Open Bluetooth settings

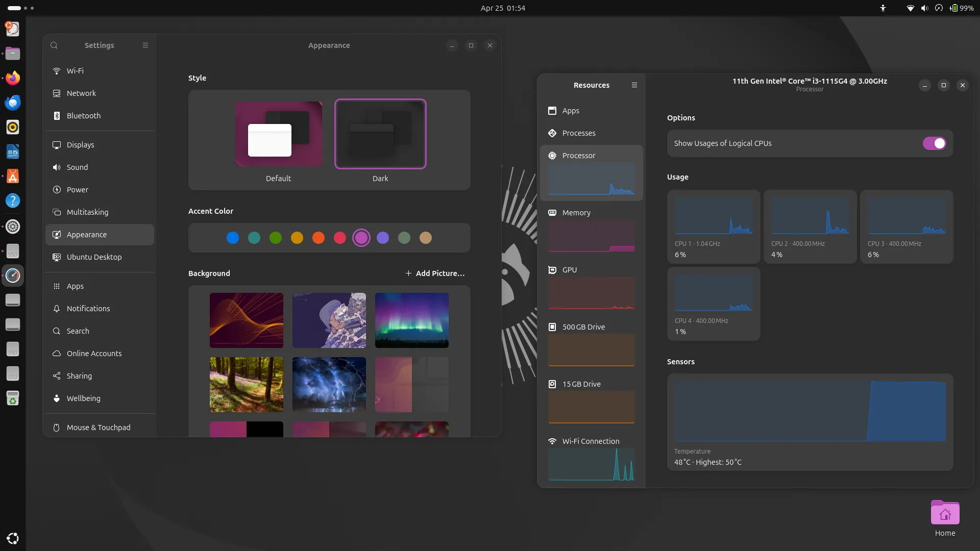84,115
